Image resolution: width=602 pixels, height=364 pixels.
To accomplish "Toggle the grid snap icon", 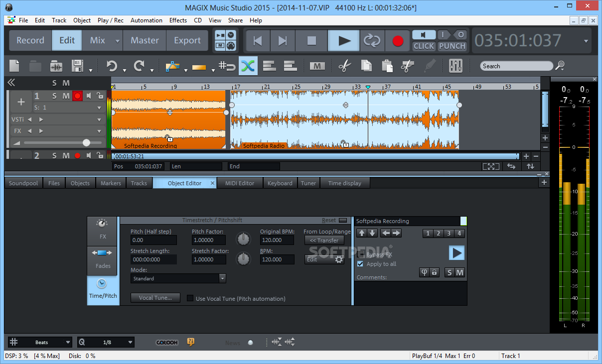I will (x=227, y=66).
